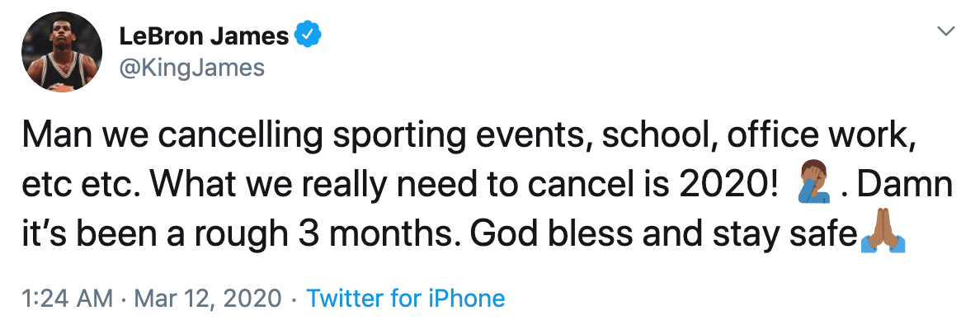Open the LeBron James display name link
Viewport: 980px width, 320px height.
(204, 36)
